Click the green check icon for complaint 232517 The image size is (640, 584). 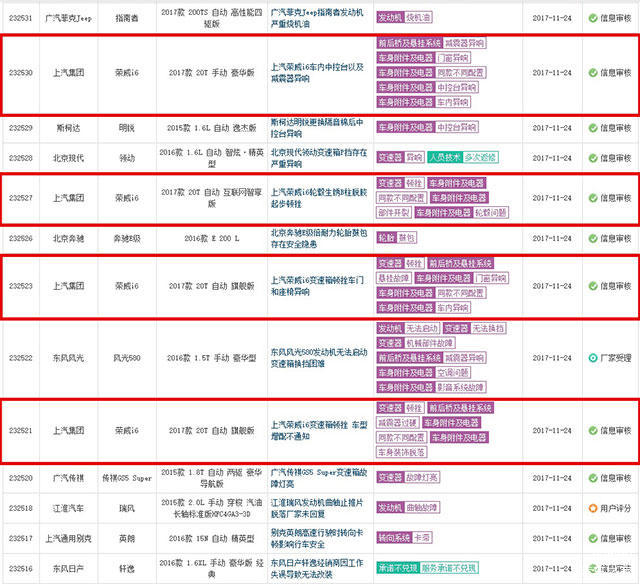[x=593, y=538]
